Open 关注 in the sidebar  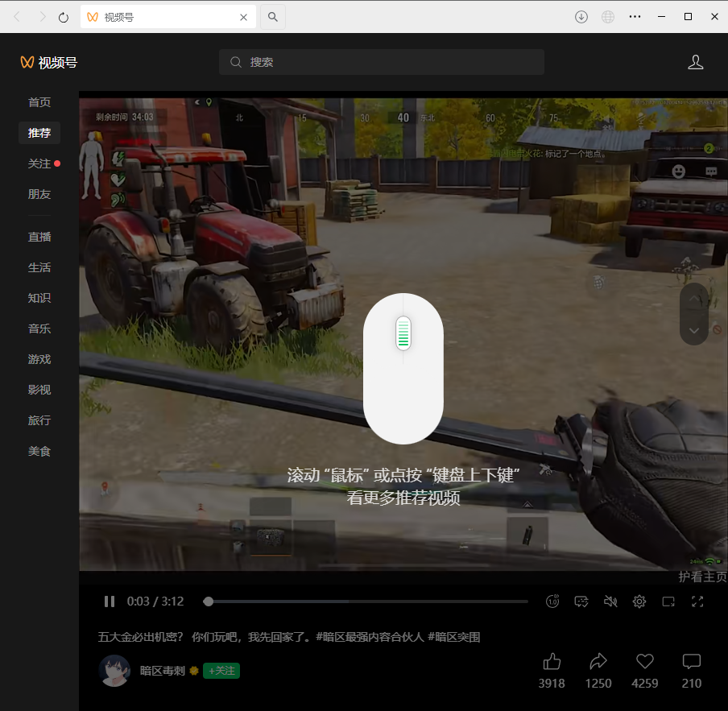tap(39, 163)
